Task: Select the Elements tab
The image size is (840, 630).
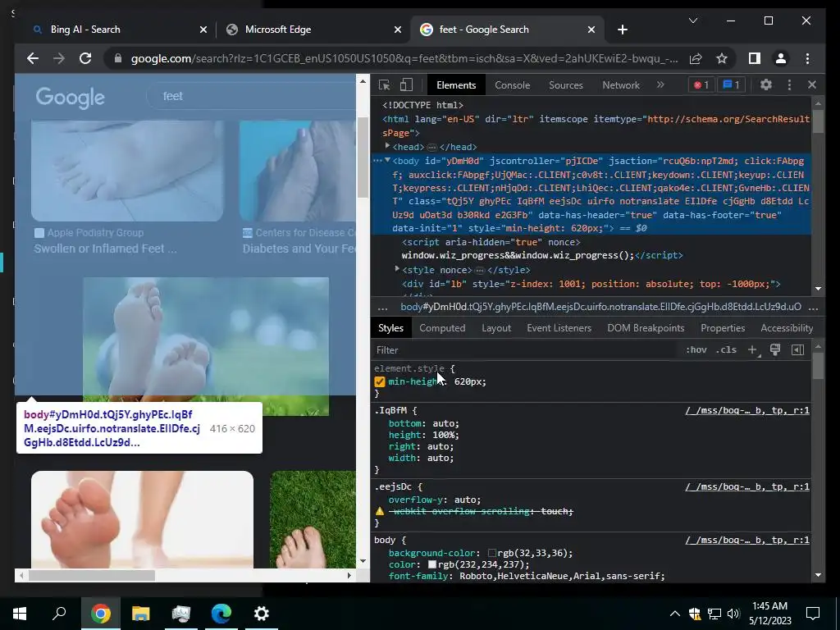Action: [x=456, y=85]
